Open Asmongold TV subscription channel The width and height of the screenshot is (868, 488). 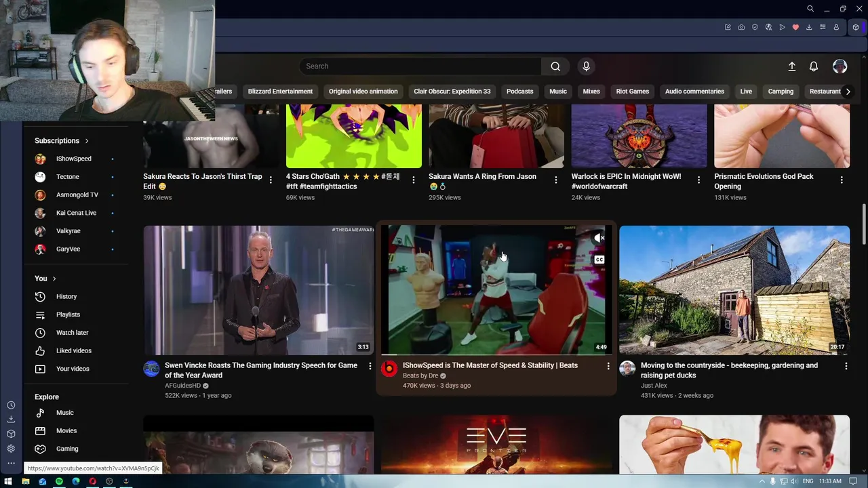click(x=76, y=195)
